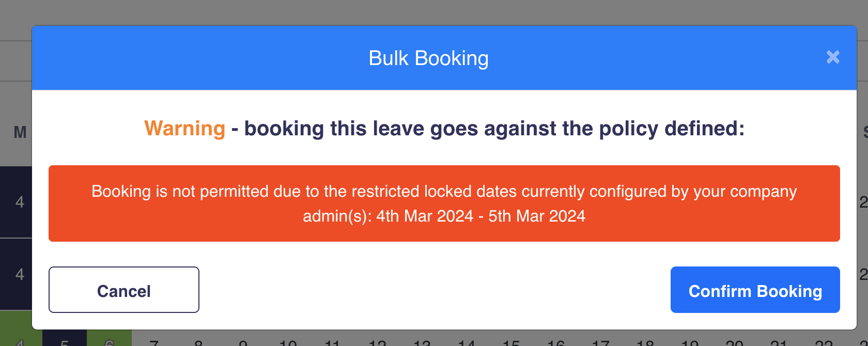Select day 11 in the calendar row
868x346 pixels.
point(332,342)
